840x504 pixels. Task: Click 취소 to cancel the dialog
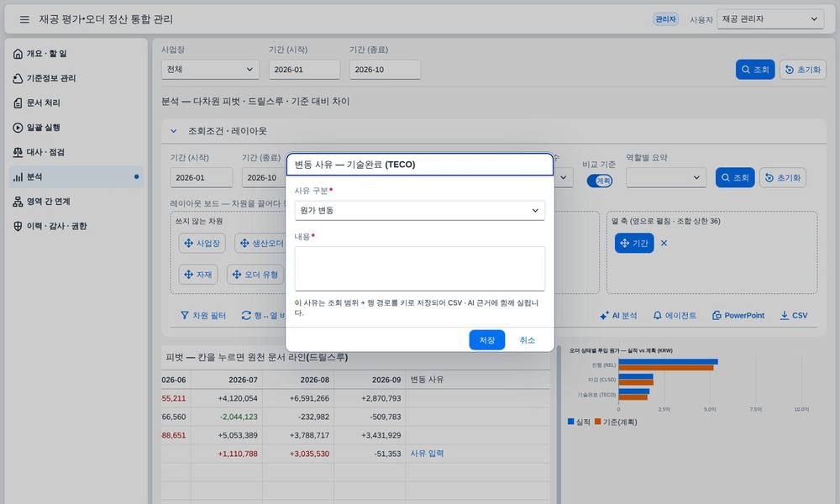[x=528, y=340]
